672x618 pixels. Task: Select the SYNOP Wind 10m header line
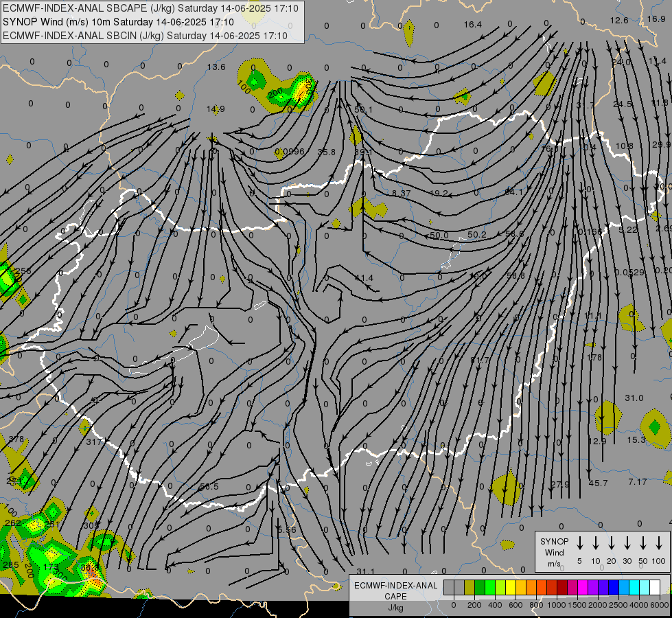tap(118, 22)
